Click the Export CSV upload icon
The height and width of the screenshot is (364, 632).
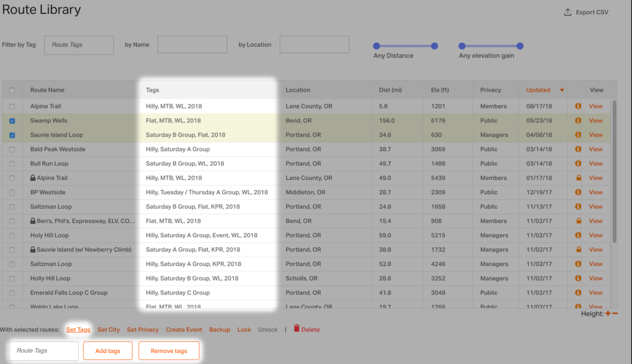(568, 12)
